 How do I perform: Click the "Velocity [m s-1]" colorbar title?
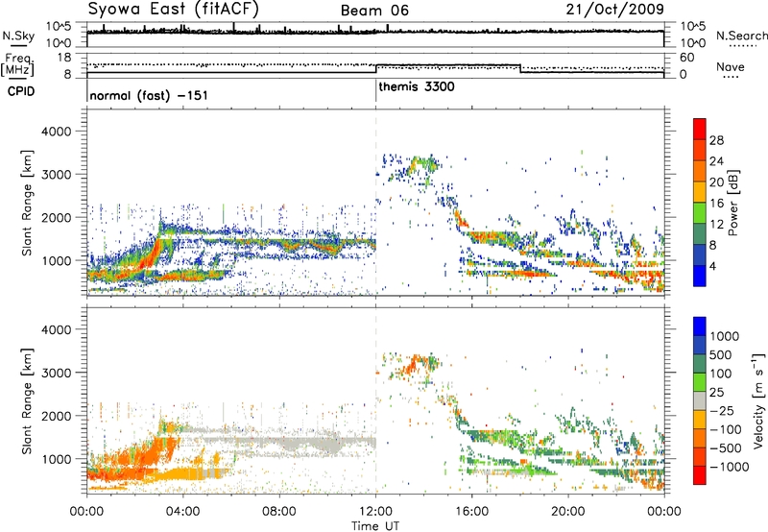click(759, 400)
